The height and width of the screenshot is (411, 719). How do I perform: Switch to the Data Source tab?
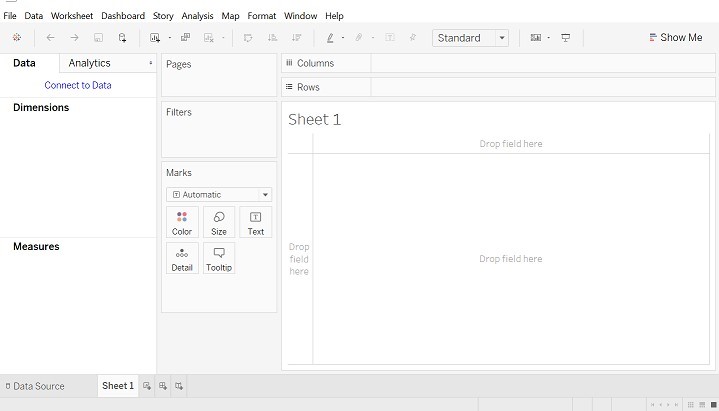35,386
